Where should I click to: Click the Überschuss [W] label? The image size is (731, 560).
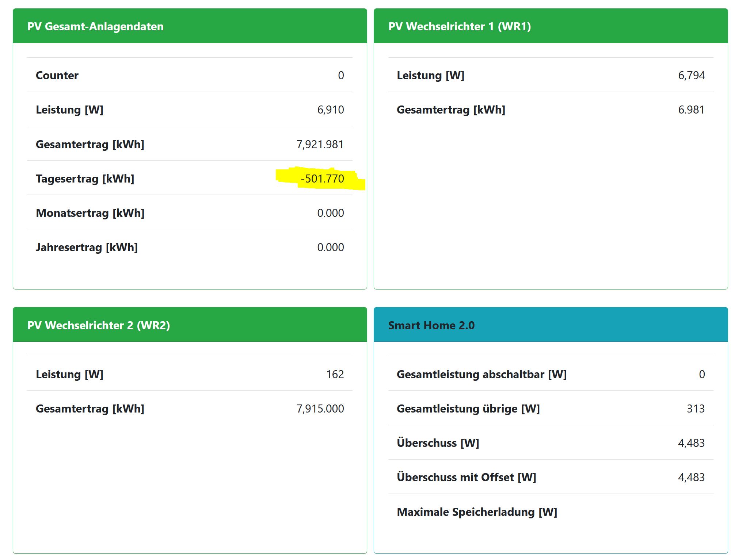(438, 443)
